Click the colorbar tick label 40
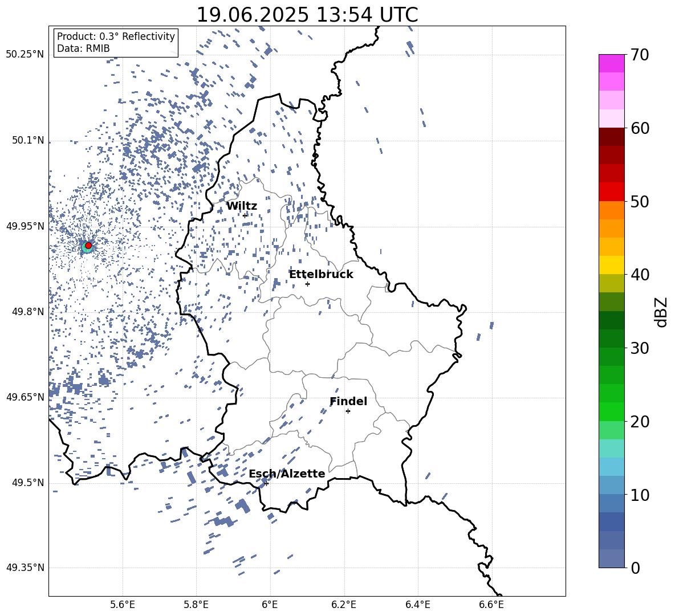 tap(640, 275)
